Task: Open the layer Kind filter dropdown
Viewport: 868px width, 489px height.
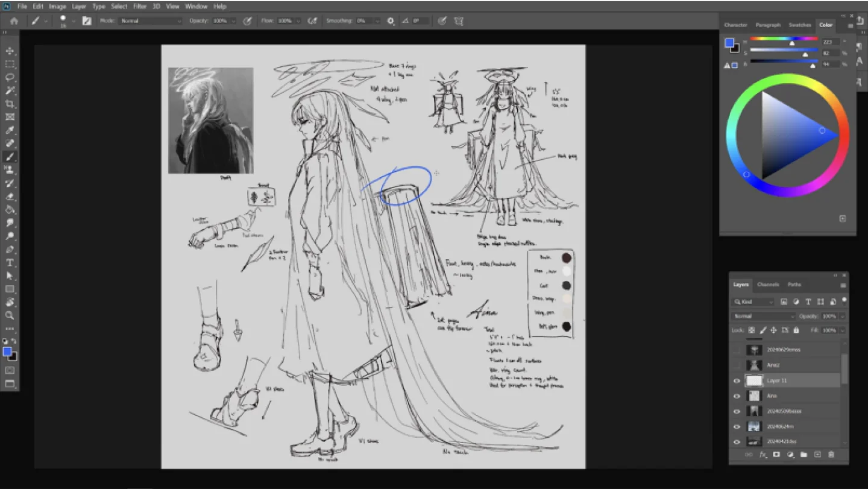Action: [753, 301]
